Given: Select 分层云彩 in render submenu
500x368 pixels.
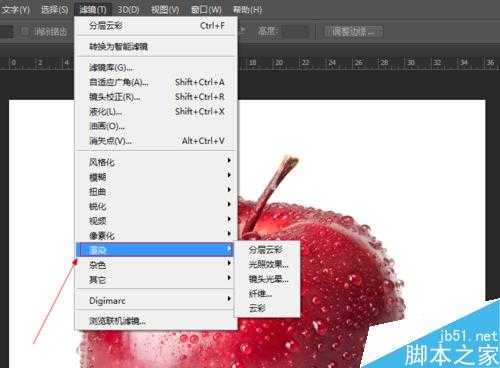Looking at the screenshot, I should 267,250.
